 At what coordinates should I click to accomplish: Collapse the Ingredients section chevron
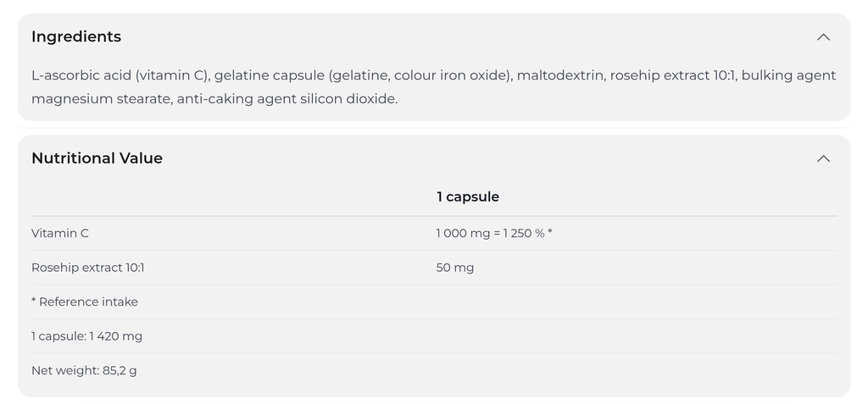point(823,37)
